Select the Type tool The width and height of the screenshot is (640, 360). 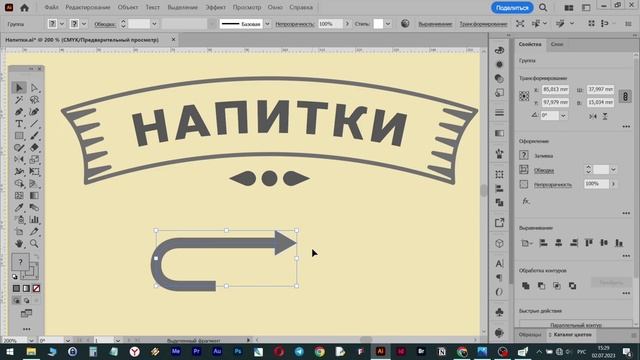point(19,124)
